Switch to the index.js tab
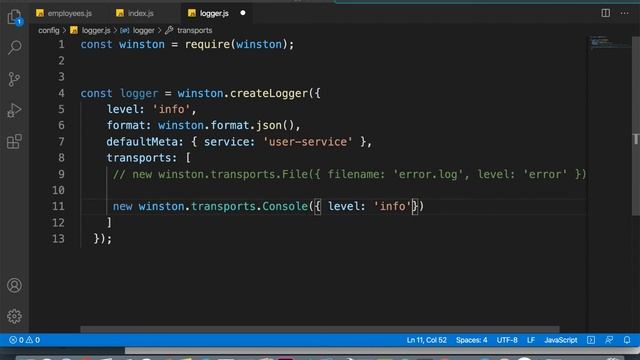This screenshot has width=640, height=360. 135,13
